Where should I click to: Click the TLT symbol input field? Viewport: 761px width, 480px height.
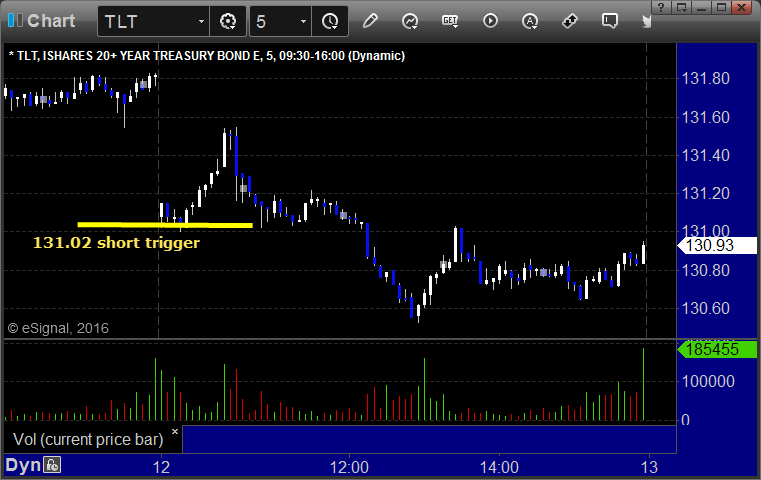click(x=149, y=21)
